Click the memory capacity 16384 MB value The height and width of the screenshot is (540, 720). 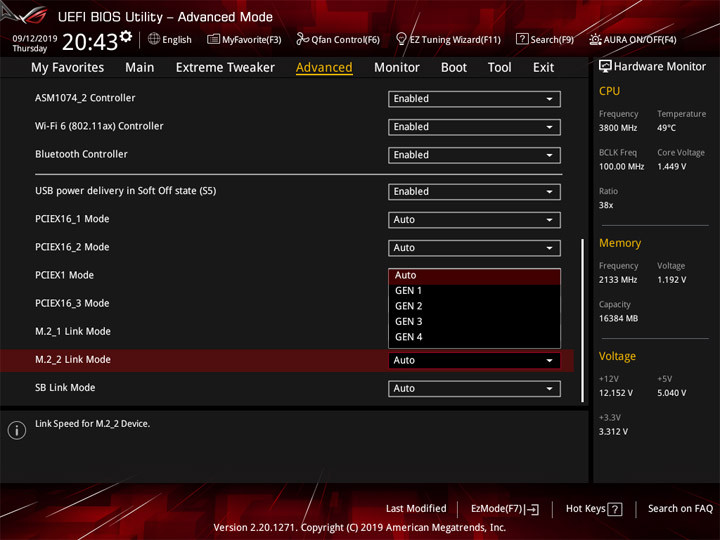tap(618, 319)
